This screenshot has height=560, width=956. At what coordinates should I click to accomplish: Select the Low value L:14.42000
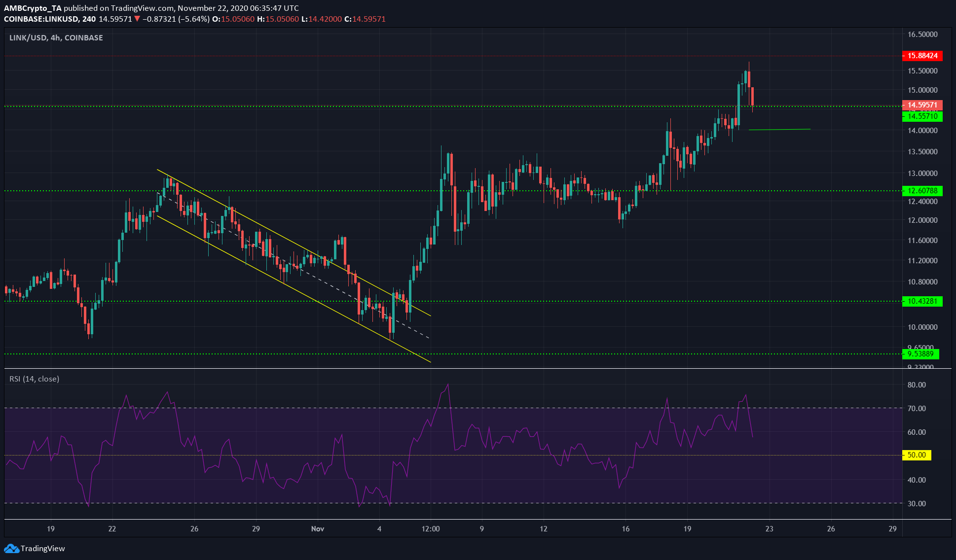(322, 19)
